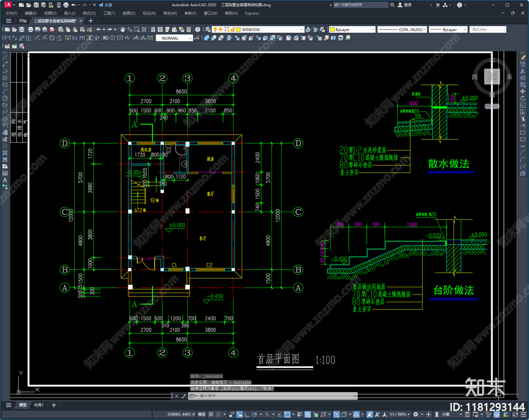The image size is (529, 420).
Task: Open the WINDOW layer dropdown
Action: [302, 29]
